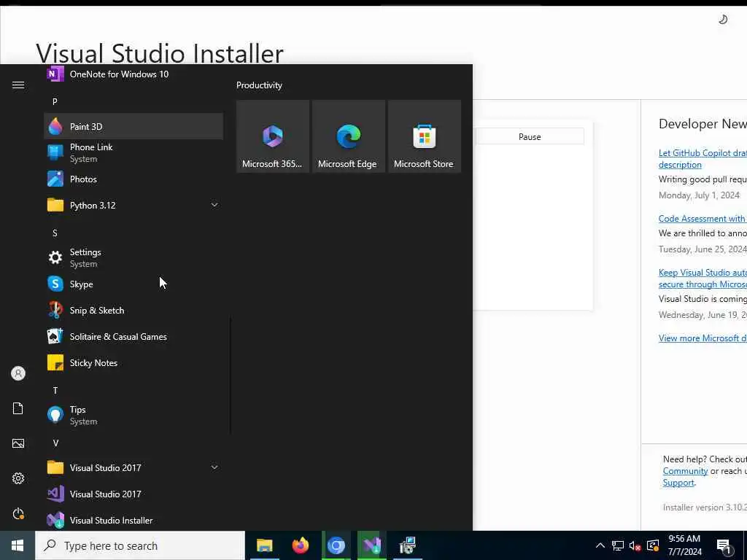Click the taskbar search box

(x=140, y=545)
